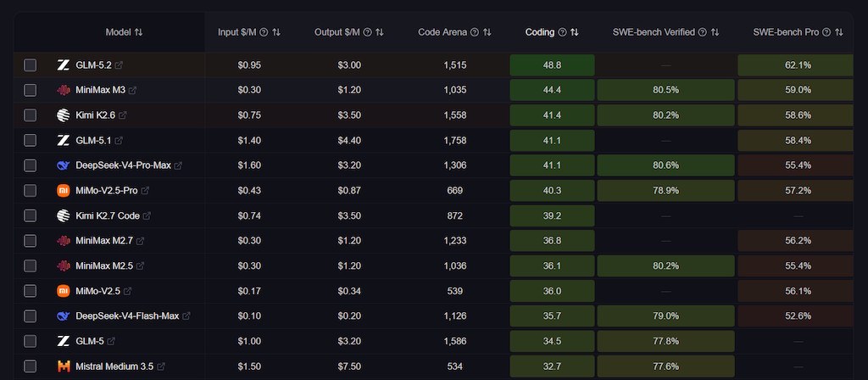Open the DeepSeek-V4-Flash-Max model link

127,316
